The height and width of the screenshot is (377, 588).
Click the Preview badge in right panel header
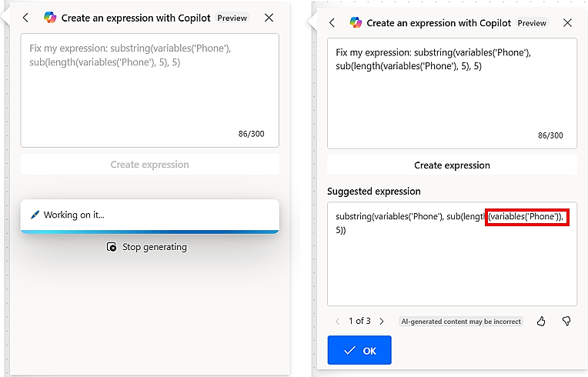click(x=531, y=23)
